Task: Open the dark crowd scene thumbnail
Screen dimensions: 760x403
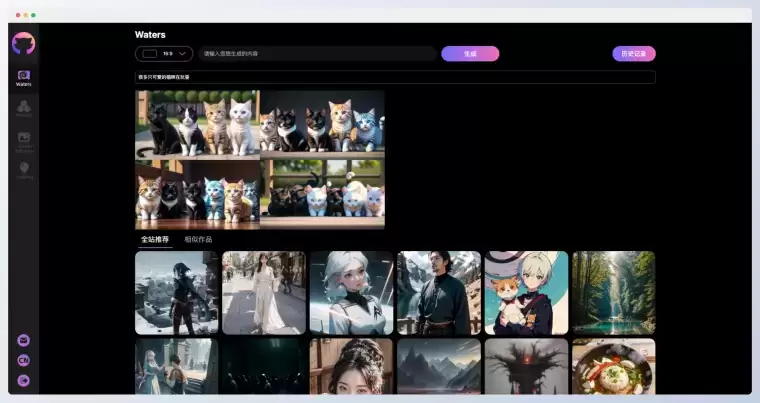Action: pyautogui.click(x=264, y=367)
